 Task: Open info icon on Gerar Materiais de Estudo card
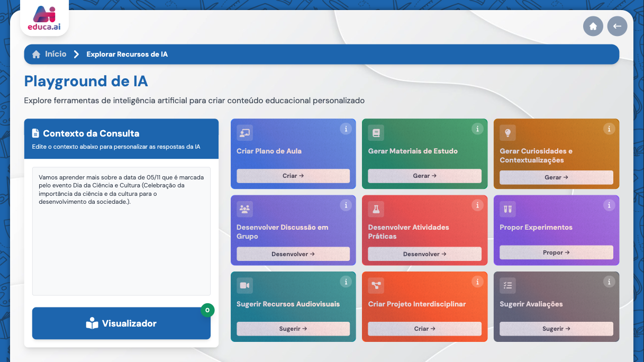477,129
